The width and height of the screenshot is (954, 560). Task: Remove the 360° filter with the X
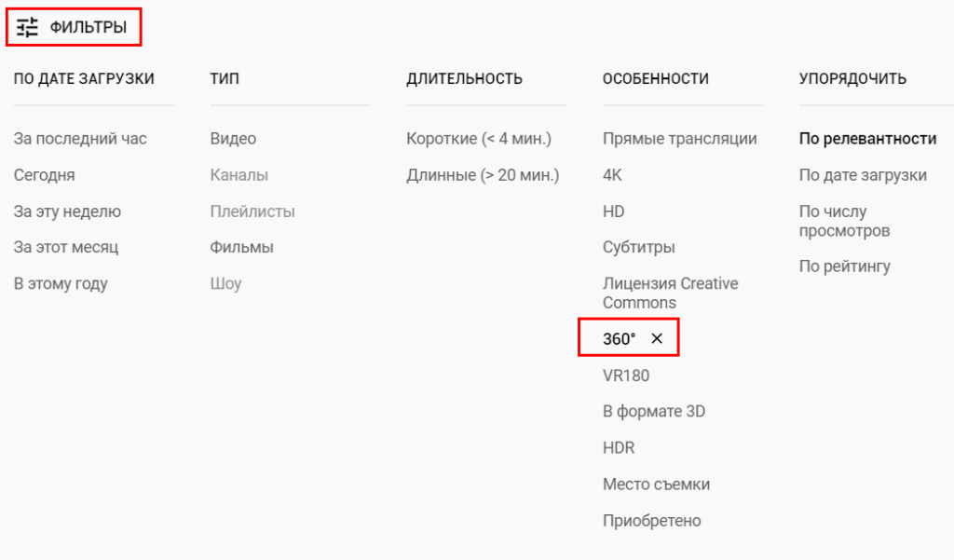[657, 339]
